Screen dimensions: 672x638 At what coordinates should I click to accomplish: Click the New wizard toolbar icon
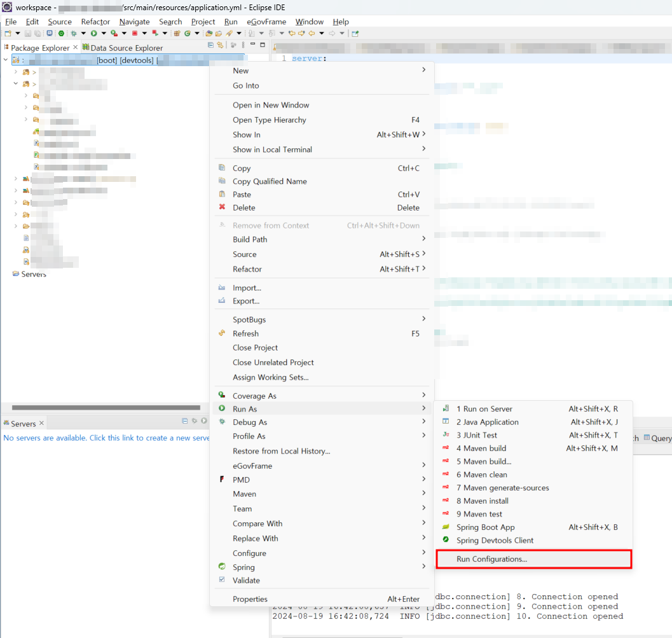click(8, 34)
